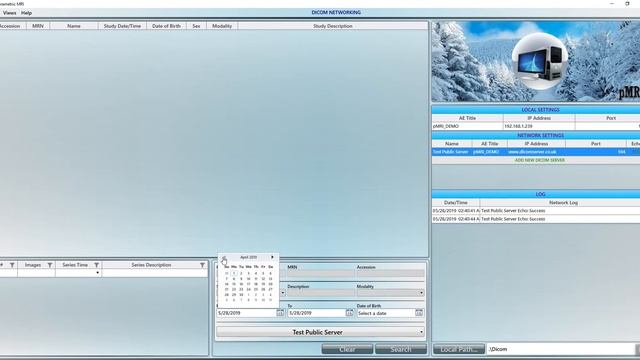Viewport: 640px width, 360px height.
Task: Click the To date text field
Action: point(316,313)
